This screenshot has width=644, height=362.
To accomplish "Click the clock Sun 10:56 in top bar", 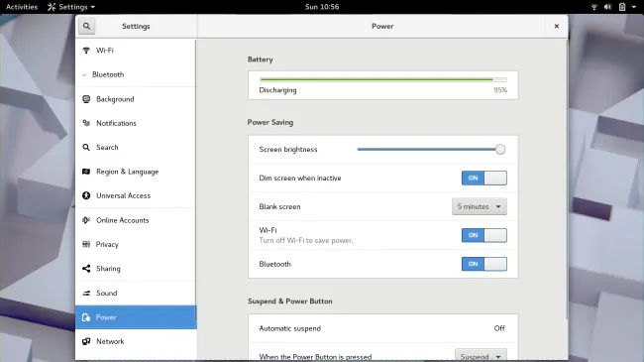I will point(322,7).
